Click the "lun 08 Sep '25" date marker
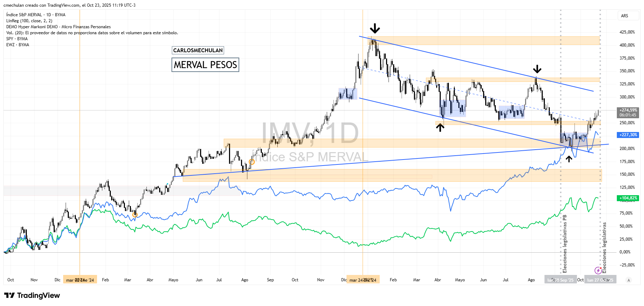This screenshot has height=306, width=644. pyautogui.click(x=560, y=280)
